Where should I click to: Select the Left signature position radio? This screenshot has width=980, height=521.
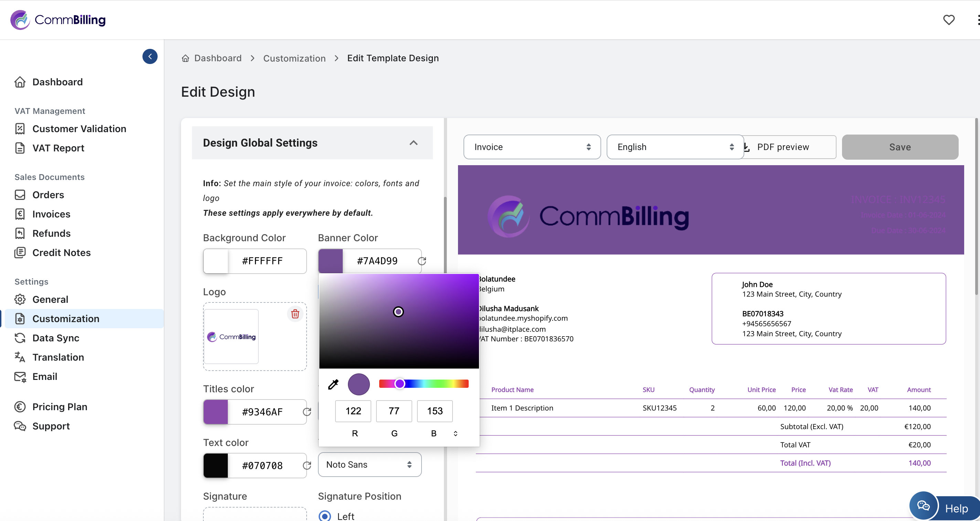(324, 516)
